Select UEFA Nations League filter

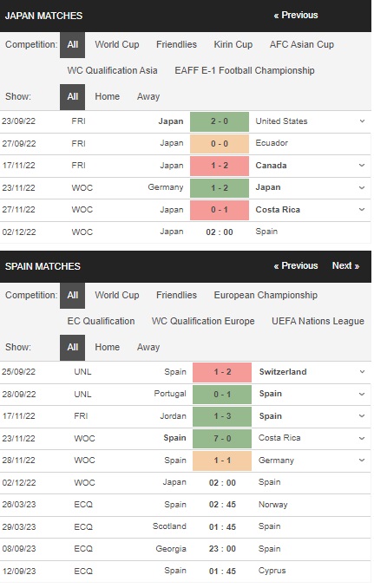pos(318,322)
